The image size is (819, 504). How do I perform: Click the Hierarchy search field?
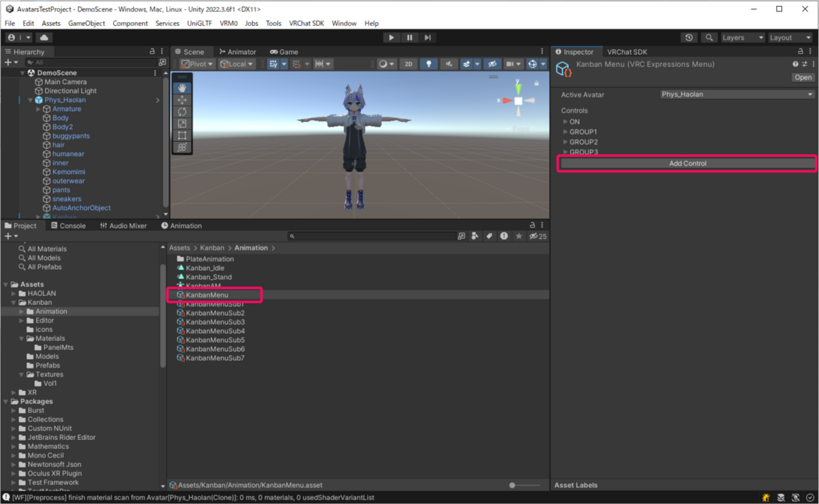[90, 62]
